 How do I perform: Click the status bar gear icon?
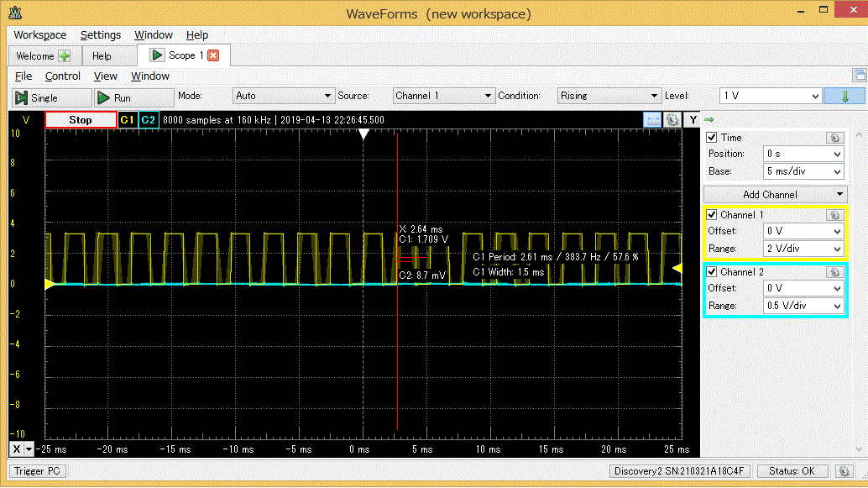pyautogui.click(x=844, y=471)
